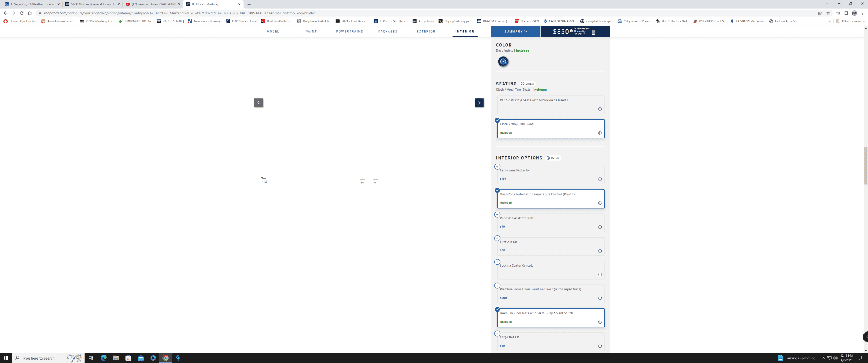Share this page from the address bar
This screenshot has height=363, width=868.
[820, 13]
